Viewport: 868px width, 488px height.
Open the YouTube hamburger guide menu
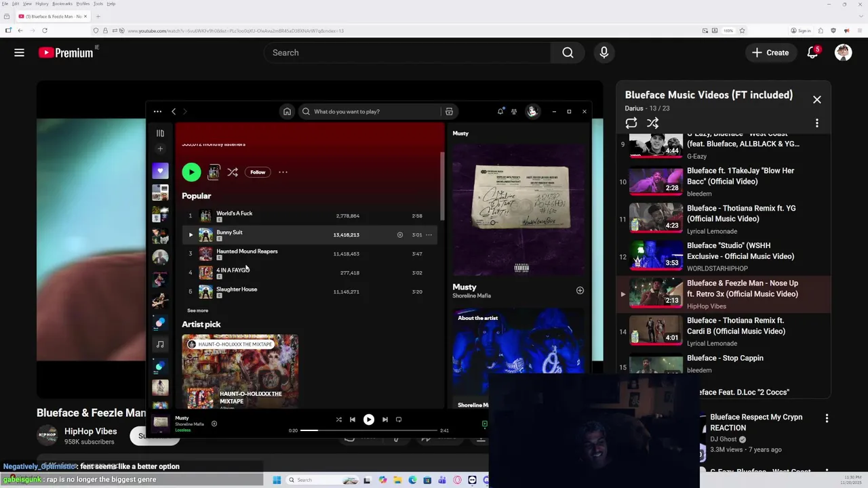click(x=19, y=53)
